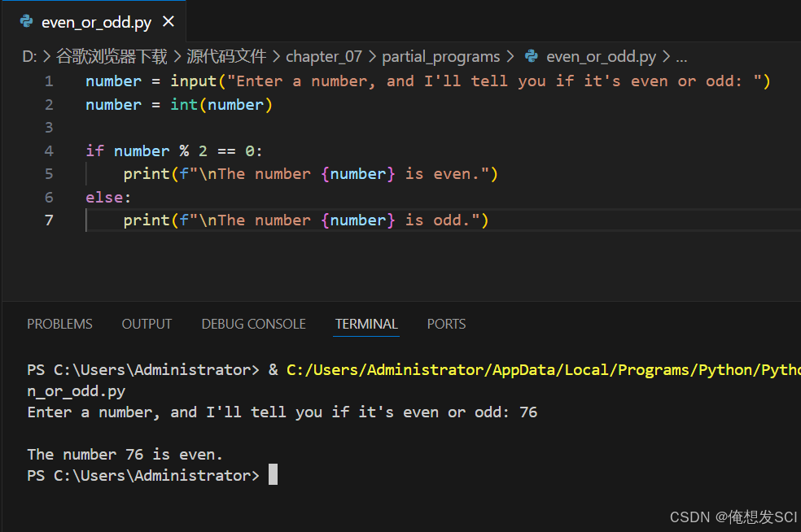Click the else: keyword on line 6
This screenshot has height=532, width=801.
[108, 197]
